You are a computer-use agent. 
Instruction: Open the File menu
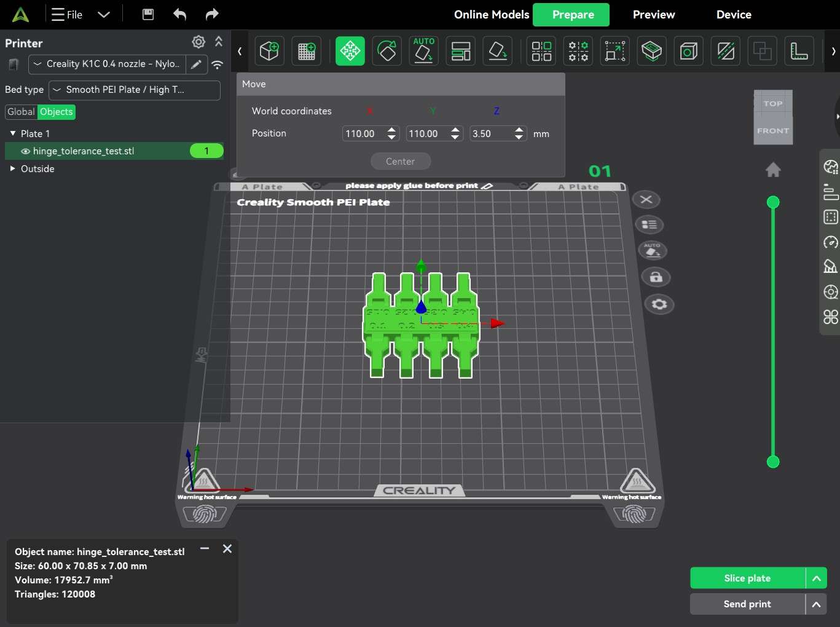point(67,15)
